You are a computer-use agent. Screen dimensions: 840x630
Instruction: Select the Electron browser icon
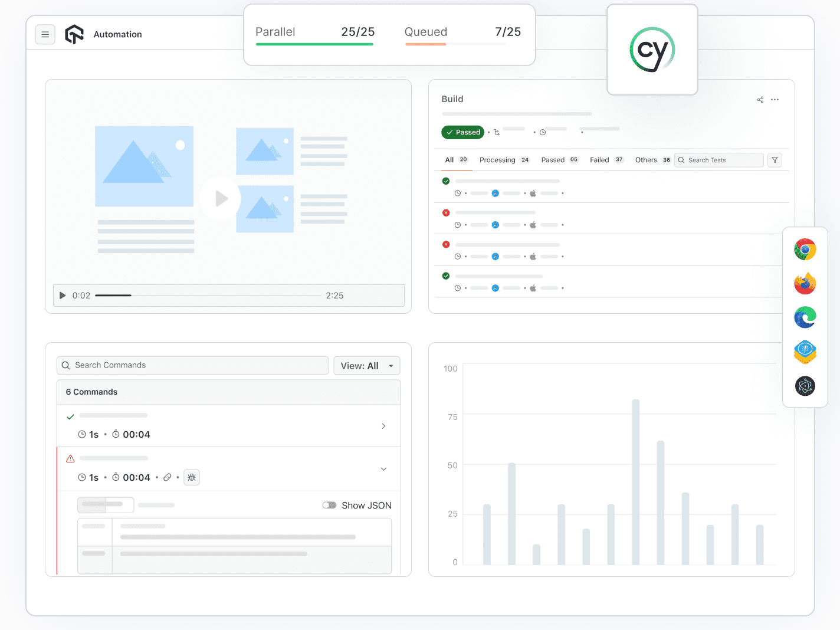pos(805,386)
